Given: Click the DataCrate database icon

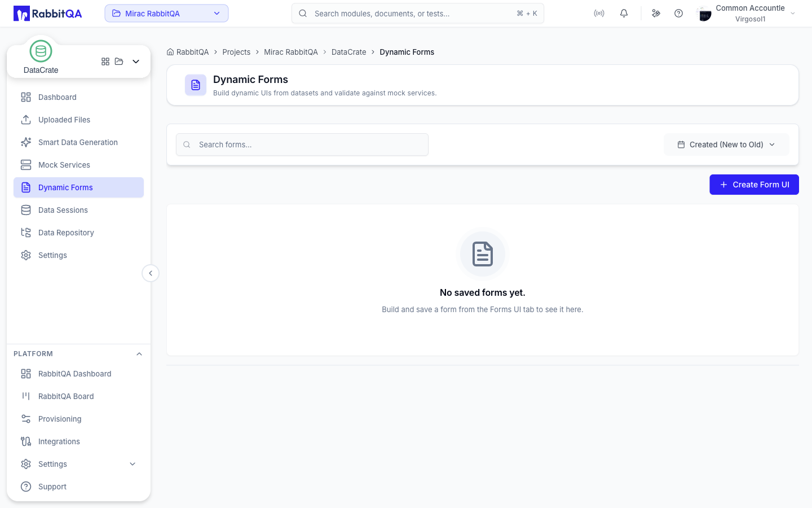Looking at the screenshot, I should [x=41, y=51].
